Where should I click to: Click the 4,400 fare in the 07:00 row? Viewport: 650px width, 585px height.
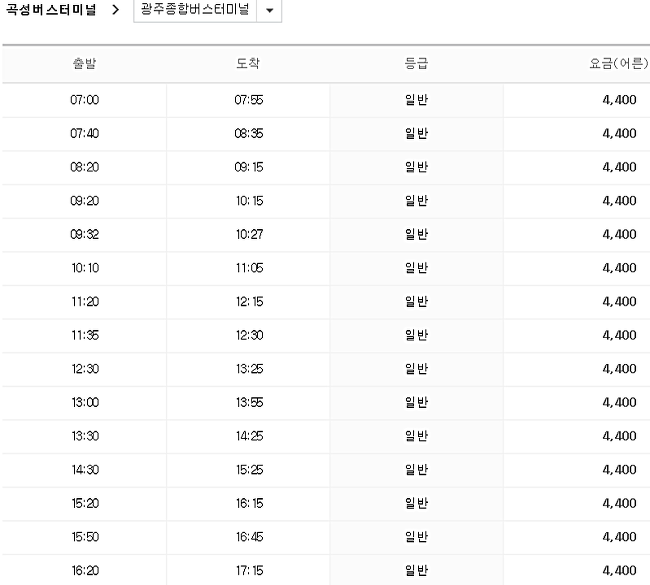[619, 100]
